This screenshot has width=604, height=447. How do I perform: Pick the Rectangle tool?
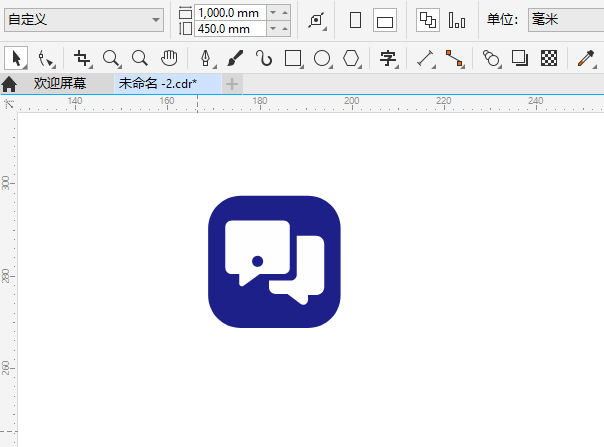point(293,58)
